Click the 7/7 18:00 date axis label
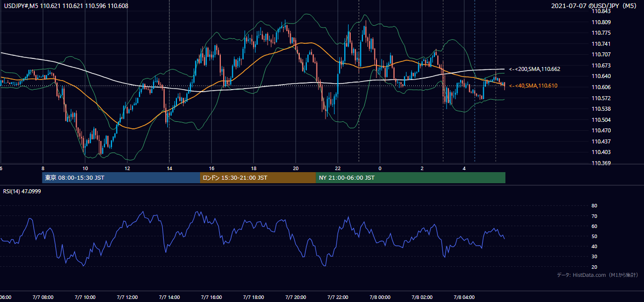 pos(254,297)
